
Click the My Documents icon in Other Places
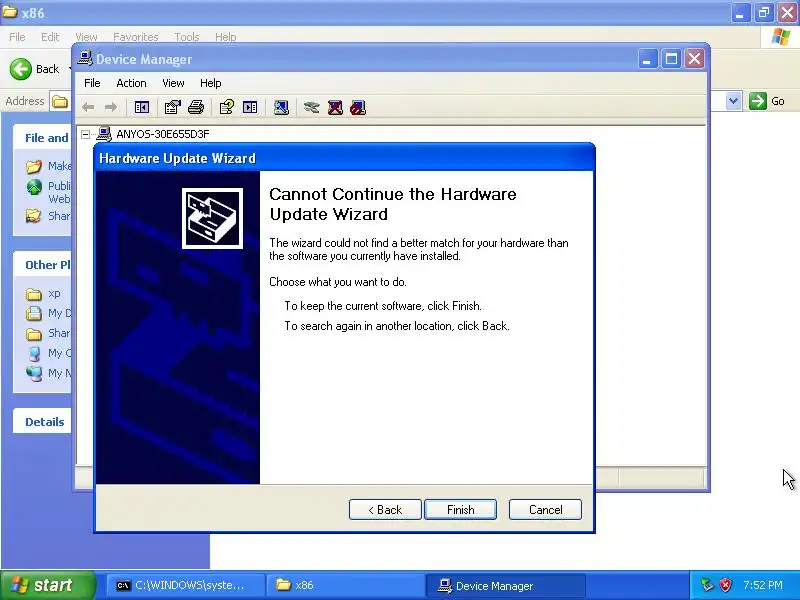point(34,313)
